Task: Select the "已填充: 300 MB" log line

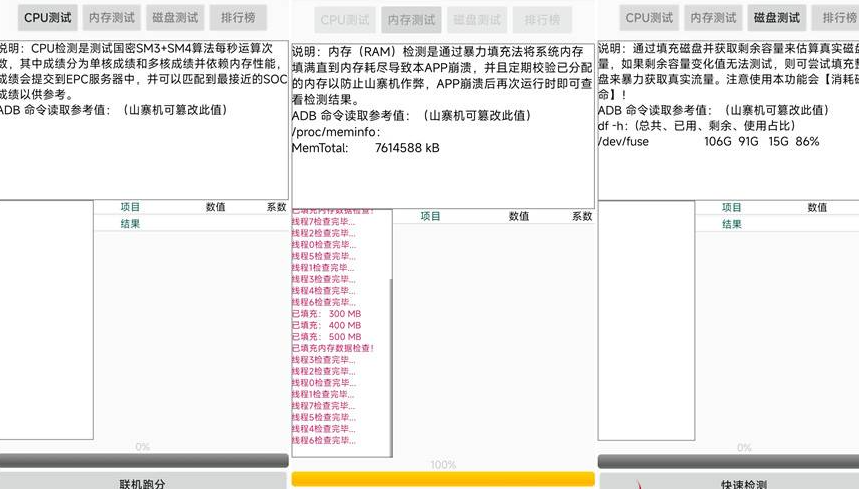Action: pyautogui.click(x=327, y=314)
